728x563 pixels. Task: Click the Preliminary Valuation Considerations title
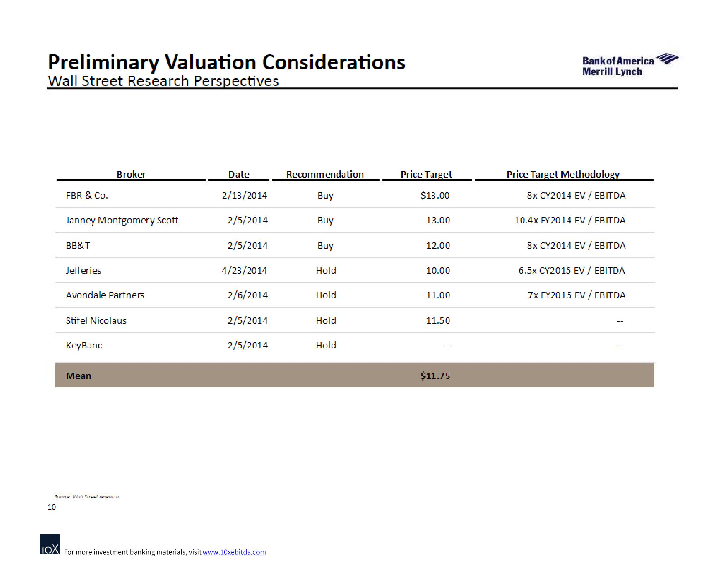[226, 62]
